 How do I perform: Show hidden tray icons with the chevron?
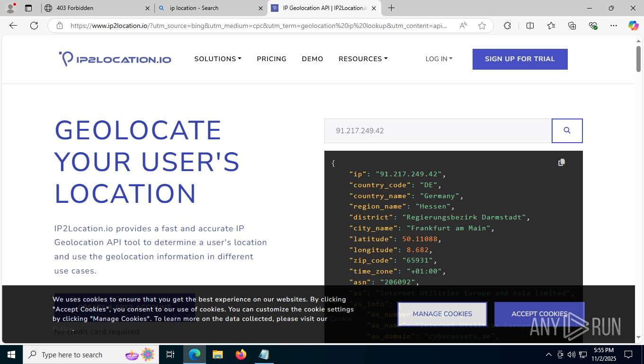click(548, 355)
